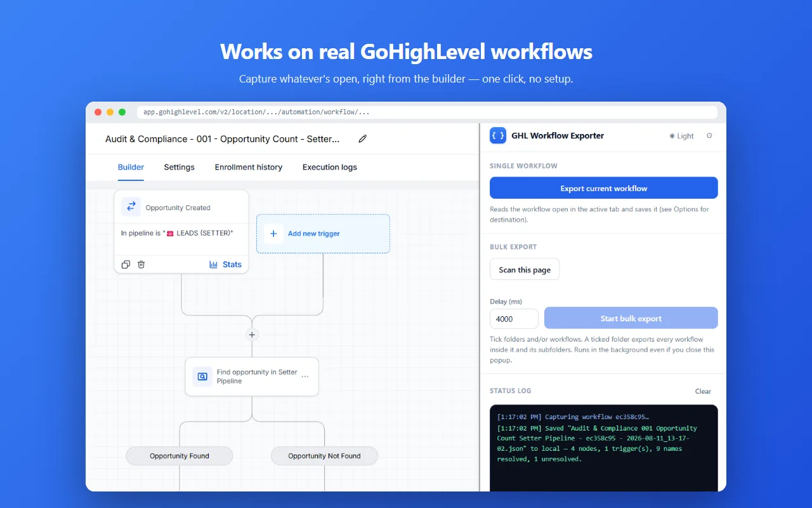Click Export current workflow button
Screen dimensions: 812x508
[604, 188]
